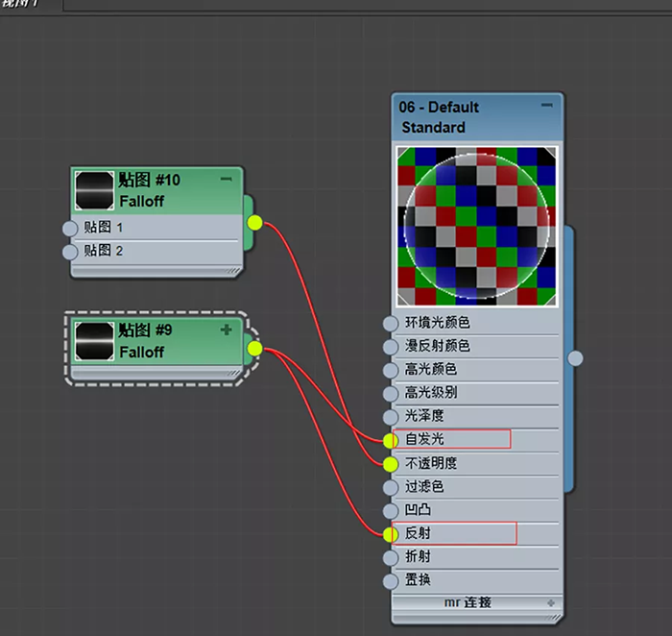This screenshot has height=636, width=672.
Task: Click the 06 - Default material output socket
Action: (x=575, y=358)
